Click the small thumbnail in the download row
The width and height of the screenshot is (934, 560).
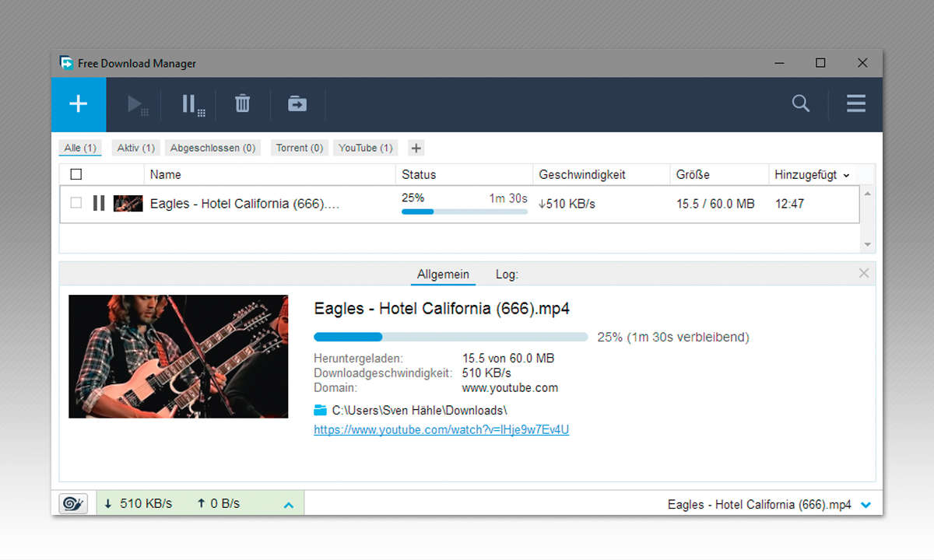(x=128, y=204)
